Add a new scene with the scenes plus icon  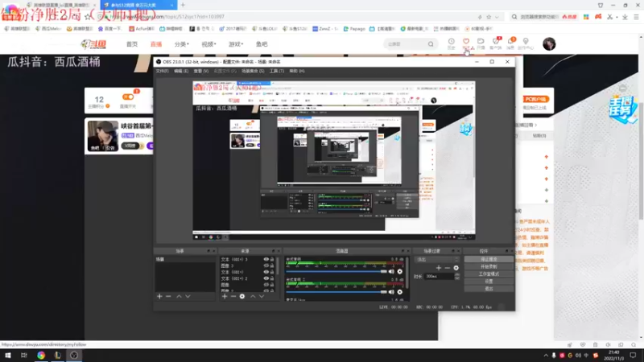[159, 296]
